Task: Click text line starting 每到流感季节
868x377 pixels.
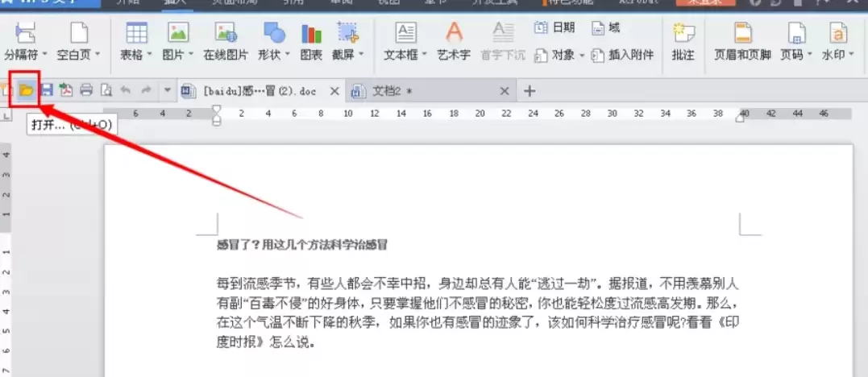Action: tap(477, 284)
